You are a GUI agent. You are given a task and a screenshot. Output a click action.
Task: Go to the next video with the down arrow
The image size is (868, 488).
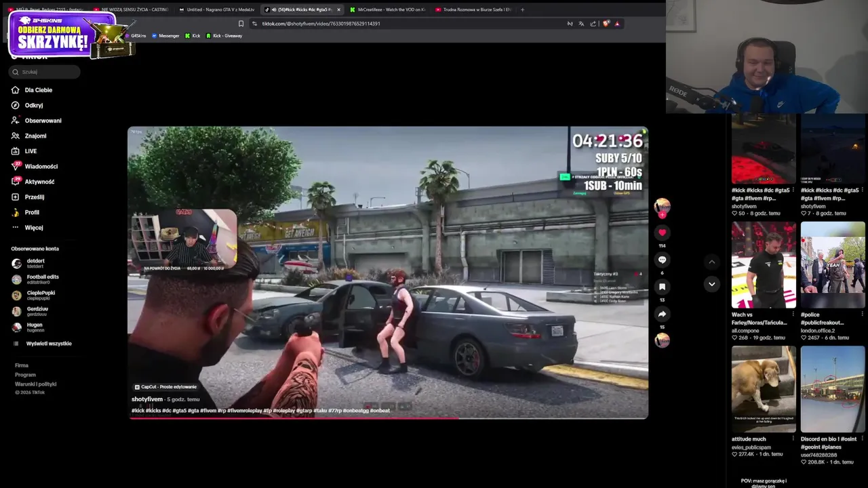(x=711, y=284)
